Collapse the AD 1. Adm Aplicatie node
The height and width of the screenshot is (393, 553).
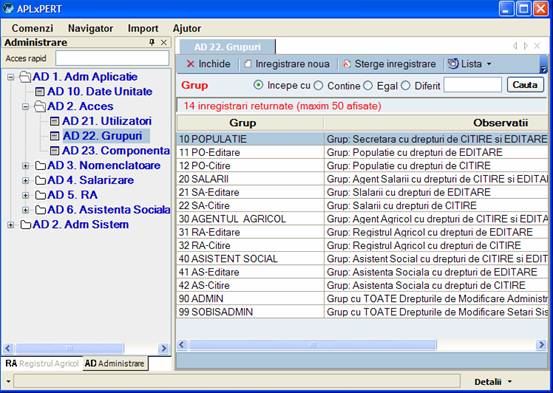[x=11, y=77]
